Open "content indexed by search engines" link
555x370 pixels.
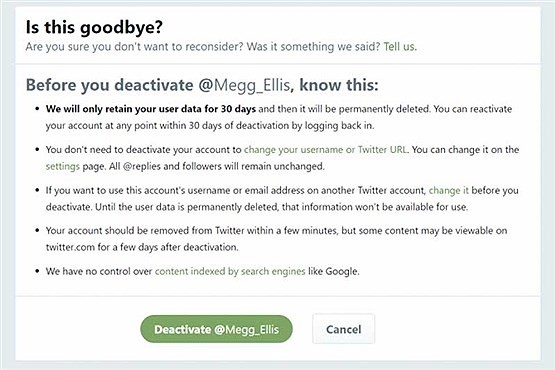coord(230,271)
